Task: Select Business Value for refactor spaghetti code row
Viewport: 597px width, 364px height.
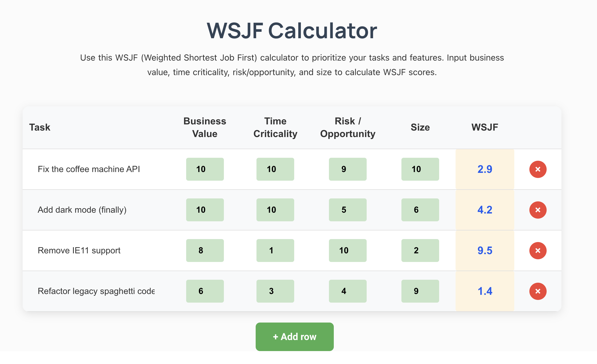Action: [x=205, y=291]
